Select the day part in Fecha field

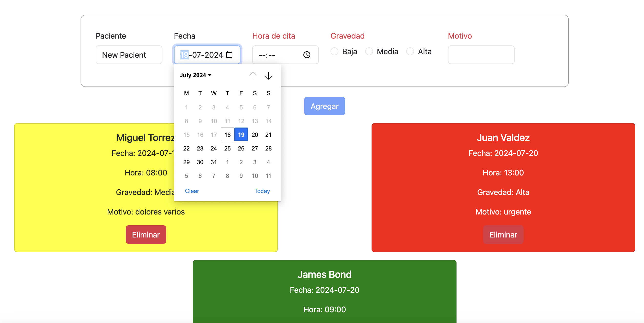(184, 55)
